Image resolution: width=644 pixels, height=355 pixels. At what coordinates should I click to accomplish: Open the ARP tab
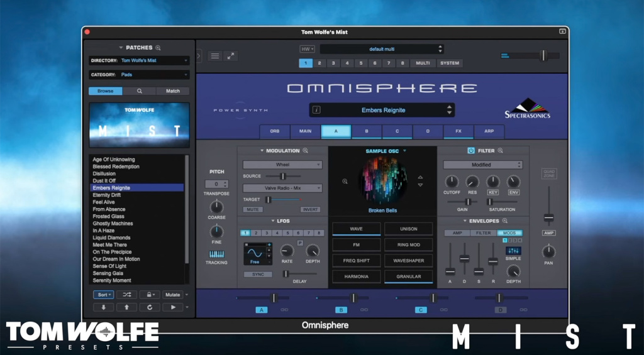pos(489,131)
